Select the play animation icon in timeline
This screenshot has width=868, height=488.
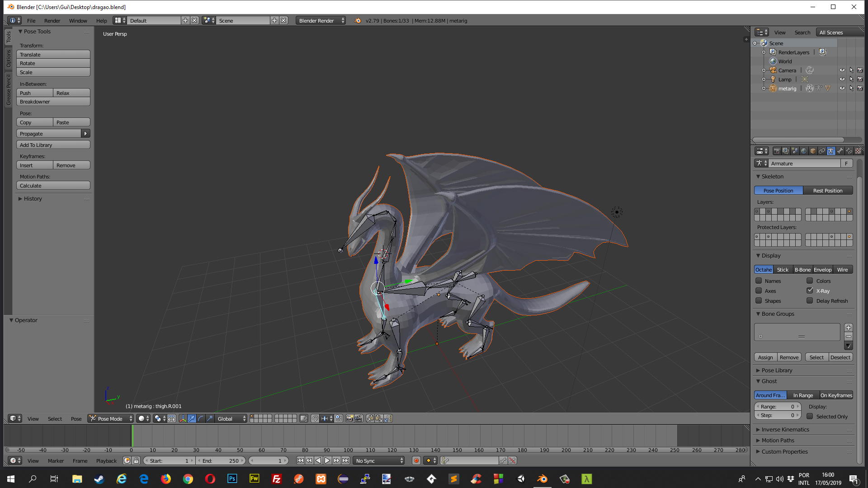[327, 460]
